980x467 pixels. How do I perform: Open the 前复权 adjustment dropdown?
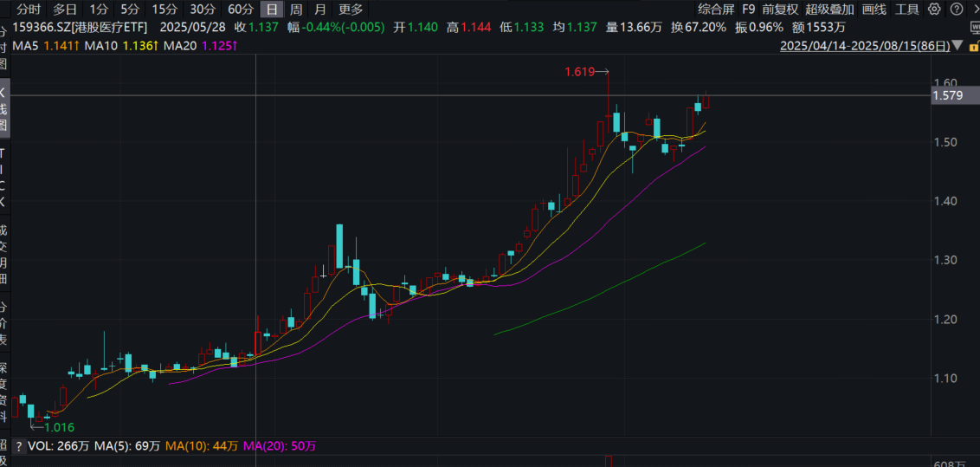779,9
